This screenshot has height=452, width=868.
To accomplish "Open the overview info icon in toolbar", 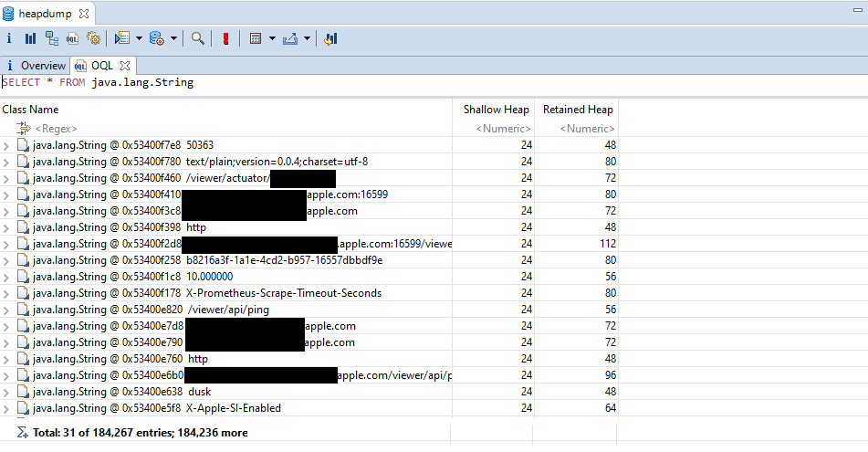I will click(x=9, y=38).
